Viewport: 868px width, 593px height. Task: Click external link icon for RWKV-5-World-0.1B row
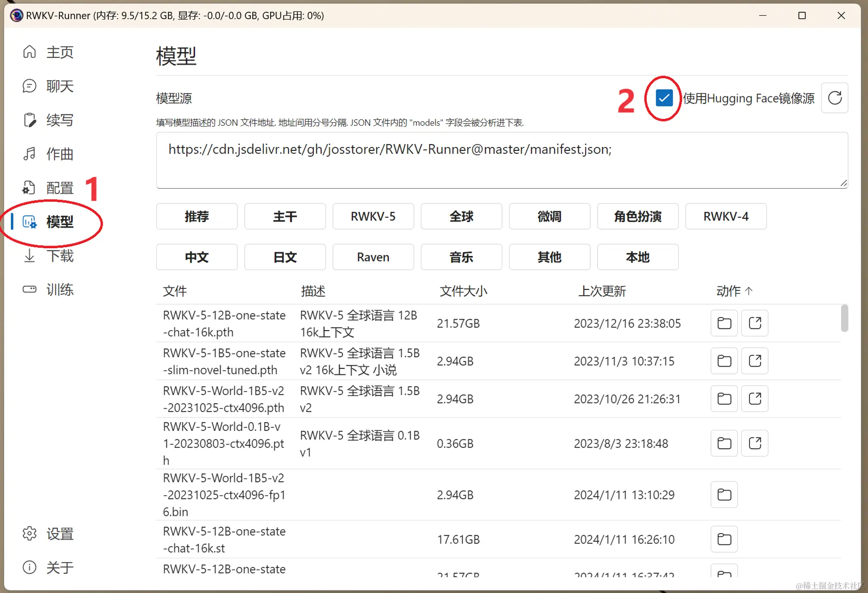point(755,443)
